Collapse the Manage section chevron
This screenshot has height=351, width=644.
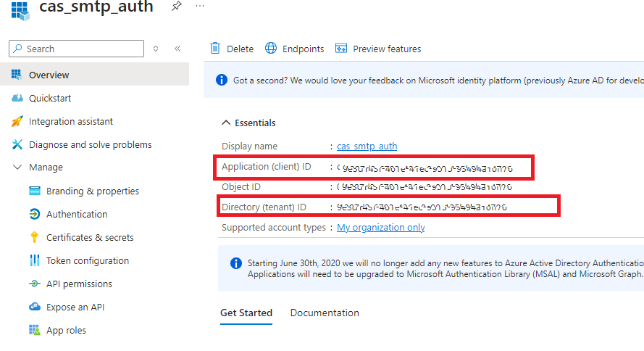17,167
